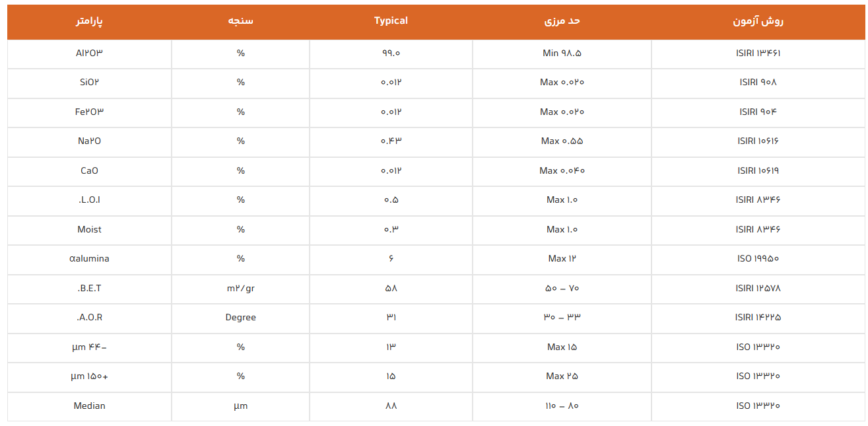Select the ISO 19950 test method cell
Image resolution: width=868 pixels, height=426 pixels.
tap(758, 259)
